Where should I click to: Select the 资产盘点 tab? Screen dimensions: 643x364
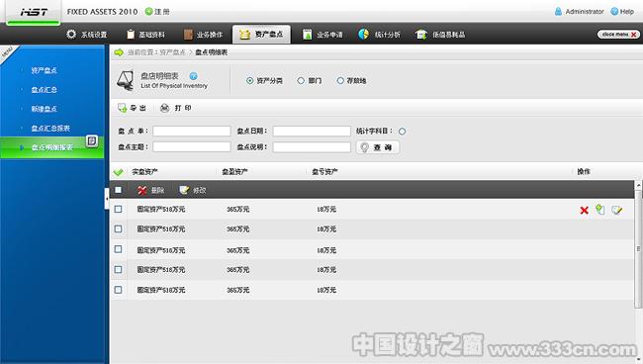261,34
